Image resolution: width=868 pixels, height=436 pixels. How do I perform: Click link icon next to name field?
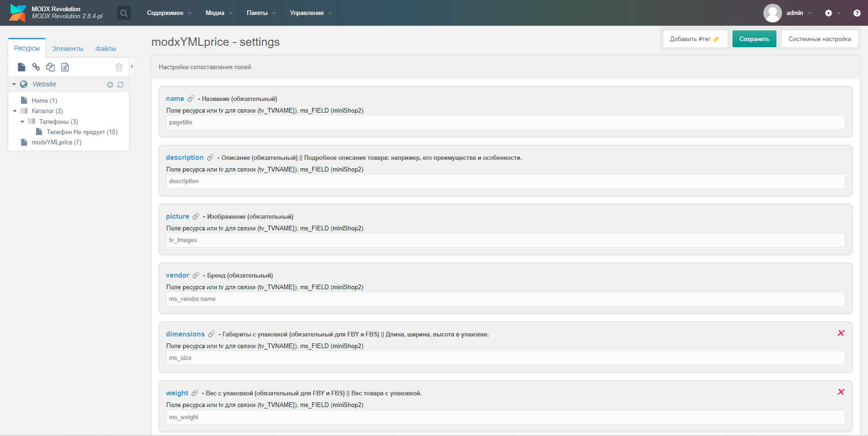click(191, 99)
